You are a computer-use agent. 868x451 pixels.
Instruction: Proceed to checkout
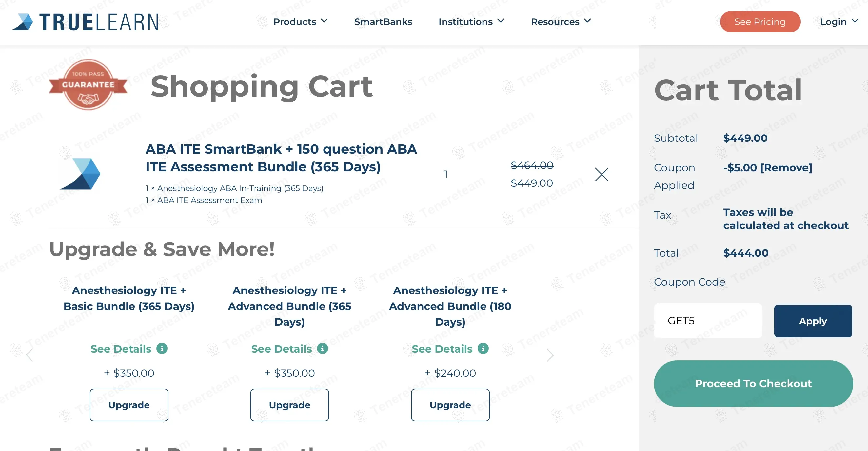click(x=753, y=383)
